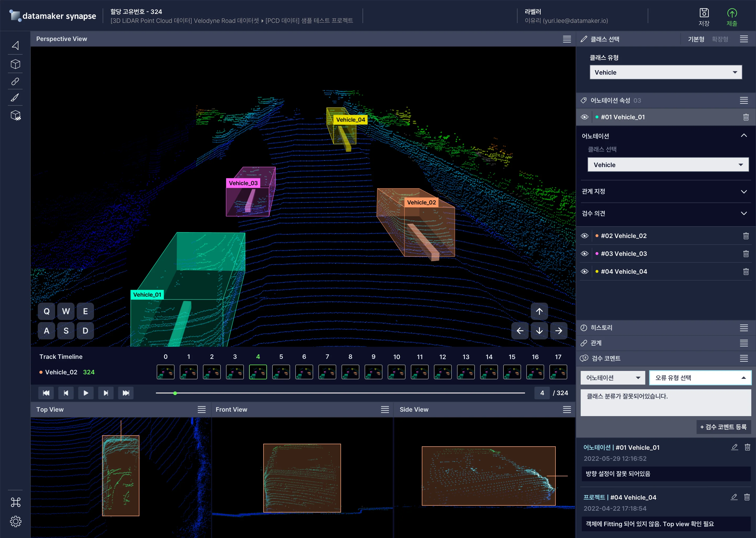
Task: Open the 히스토리 panel menu
Action: [744, 328]
